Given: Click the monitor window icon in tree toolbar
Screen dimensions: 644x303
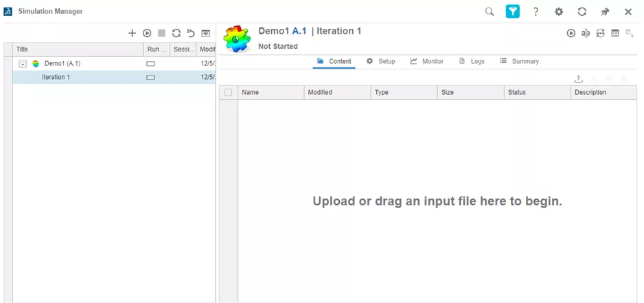Looking at the screenshot, I should point(205,33).
